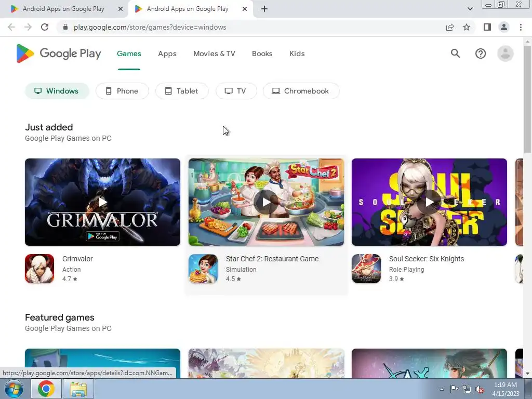Play the Grimvalor trailer video
The height and width of the screenshot is (399, 532).
pyautogui.click(x=102, y=202)
